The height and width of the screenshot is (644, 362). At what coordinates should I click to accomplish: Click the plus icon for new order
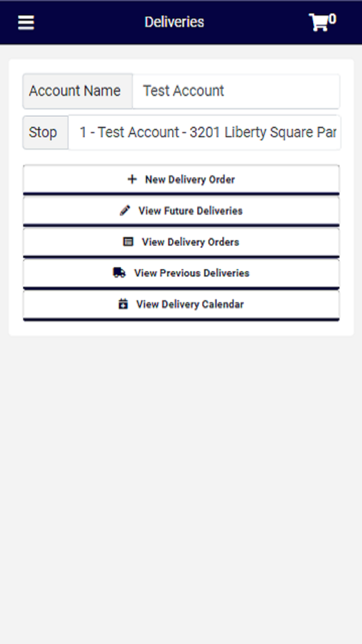coord(132,179)
